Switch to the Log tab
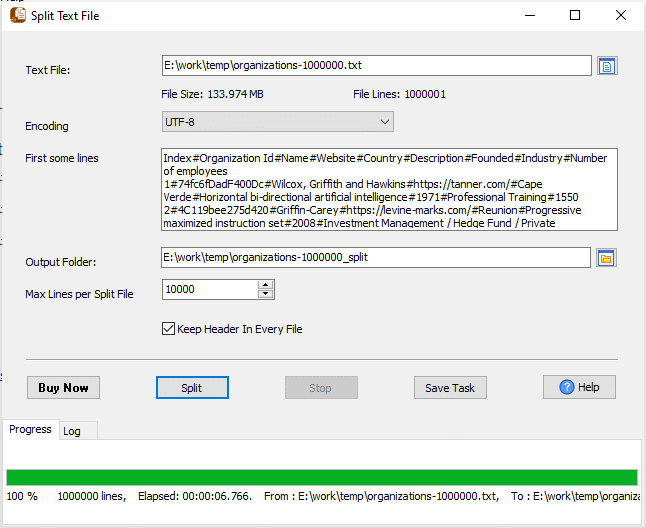Image resolution: width=646 pixels, height=528 pixels. [x=72, y=431]
